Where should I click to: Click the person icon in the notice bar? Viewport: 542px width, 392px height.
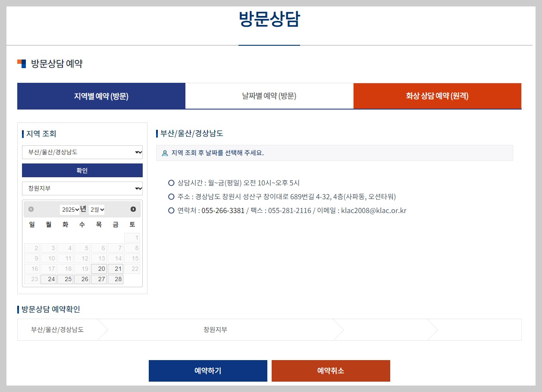165,153
